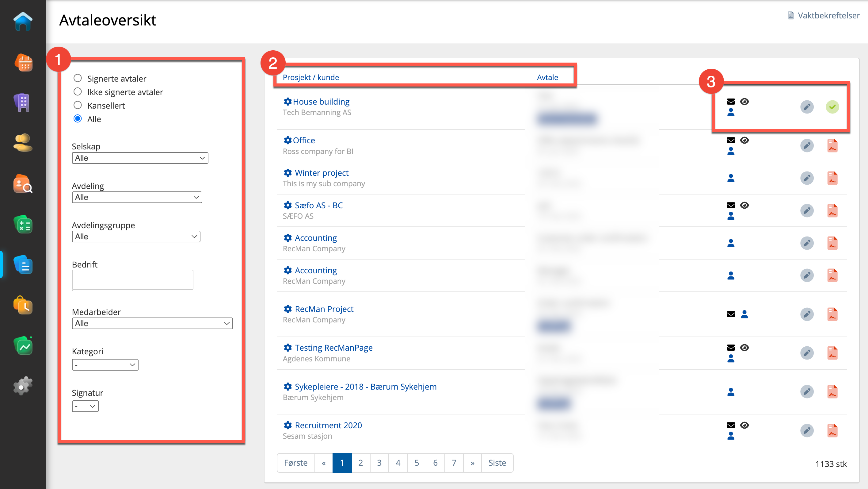Viewport: 868px width, 489px height.
Task: Select Ikke signerte avtaler radio option
Action: [x=78, y=92]
